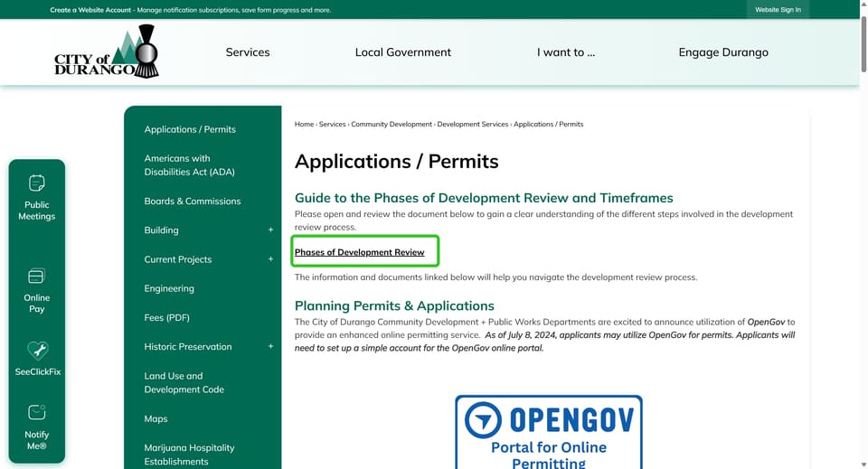Open the Public Meetings quick-link icon
The image size is (868, 469).
pos(36,183)
